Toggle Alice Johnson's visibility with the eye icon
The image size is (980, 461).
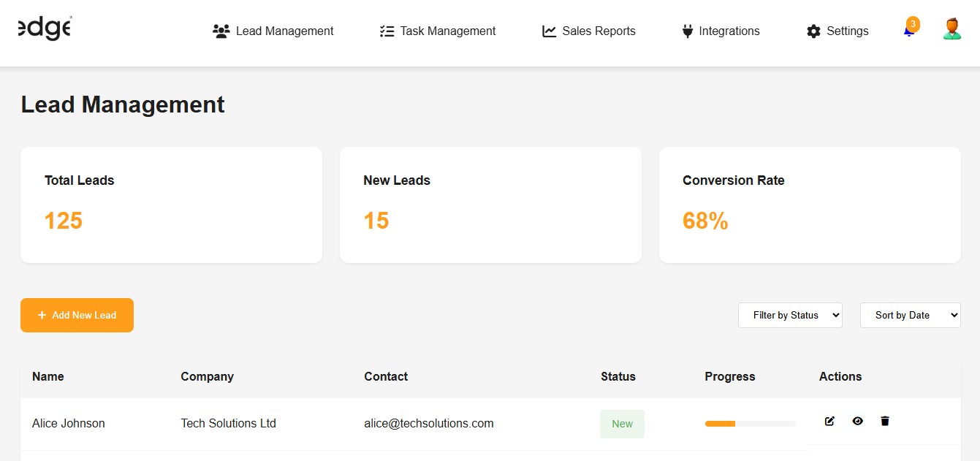pyautogui.click(x=857, y=421)
